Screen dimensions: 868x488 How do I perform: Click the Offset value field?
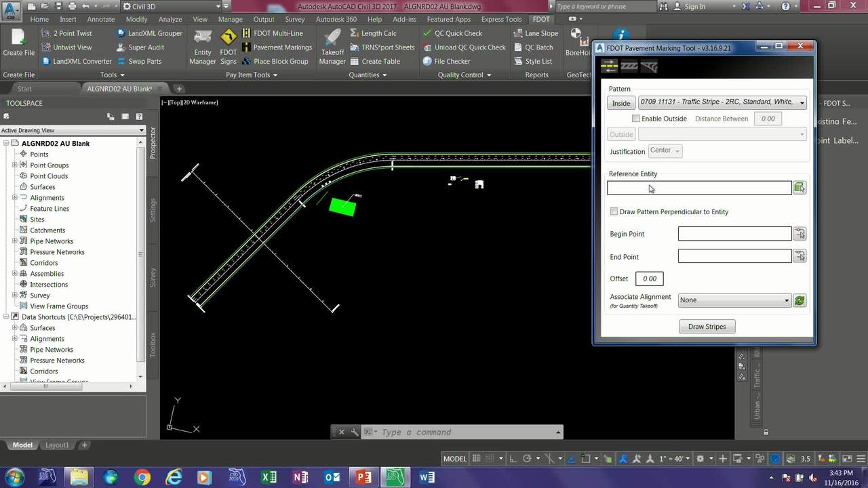coord(650,279)
